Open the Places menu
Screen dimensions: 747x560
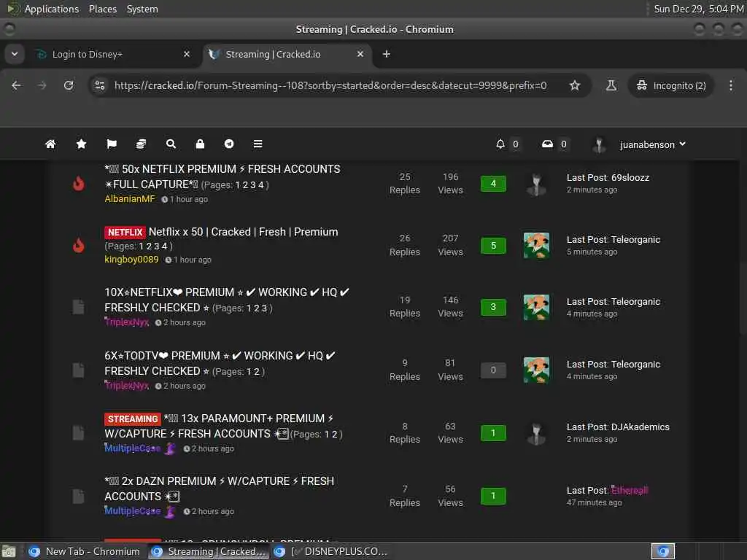point(102,9)
